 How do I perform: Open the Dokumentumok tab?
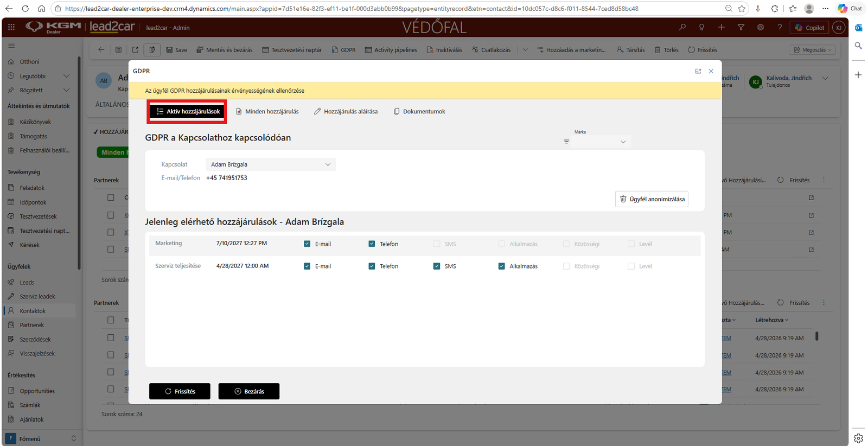(x=419, y=111)
